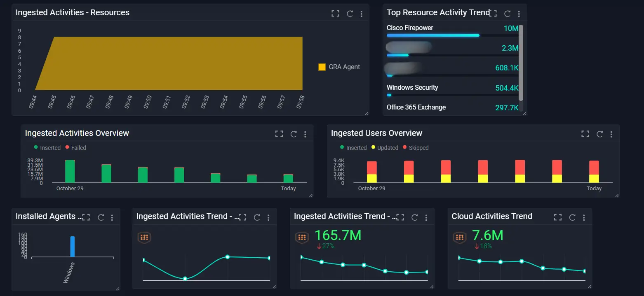Screen dimensions: 644x296
Task: Expand Installed Agents widget to fullscreen
Action: [x=86, y=217]
